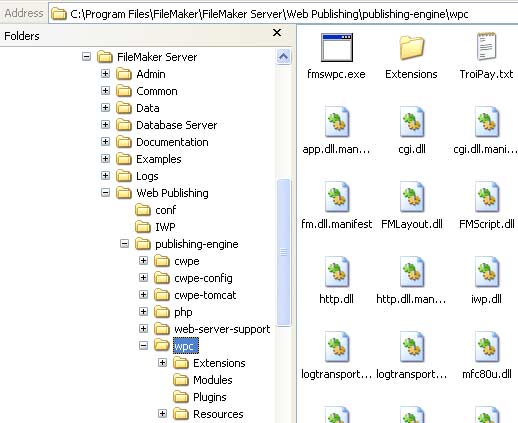Click the IWP folder icon in tree
Image resolution: width=518 pixels, height=423 pixels.
click(x=143, y=227)
